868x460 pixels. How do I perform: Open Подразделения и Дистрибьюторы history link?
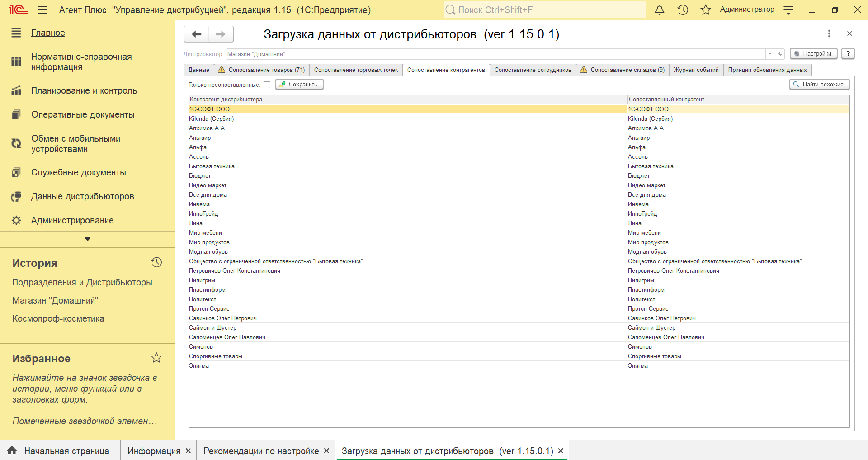coord(82,282)
